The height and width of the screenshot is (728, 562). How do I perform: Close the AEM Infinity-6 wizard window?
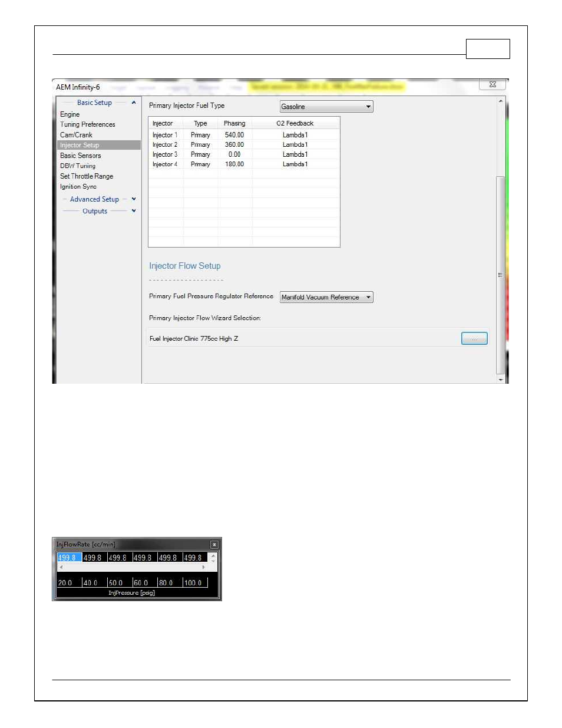(x=492, y=84)
